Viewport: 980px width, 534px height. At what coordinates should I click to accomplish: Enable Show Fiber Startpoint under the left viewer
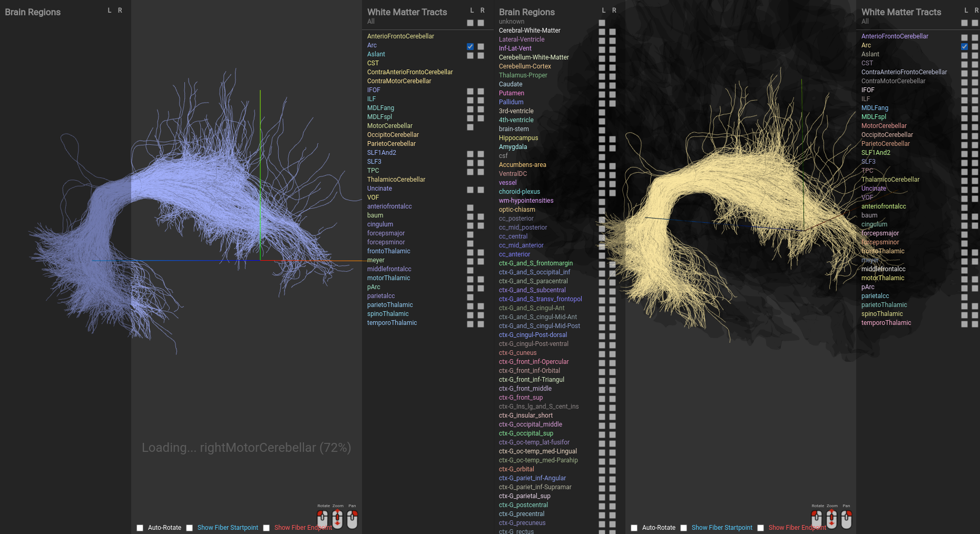click(x=190, y=528)
